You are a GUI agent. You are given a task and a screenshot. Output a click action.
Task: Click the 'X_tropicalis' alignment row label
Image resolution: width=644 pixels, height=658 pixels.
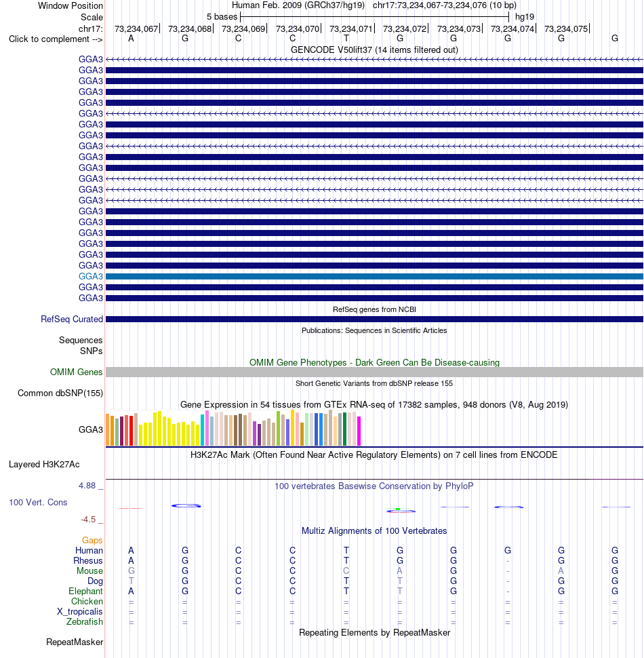tap(80, 611)
